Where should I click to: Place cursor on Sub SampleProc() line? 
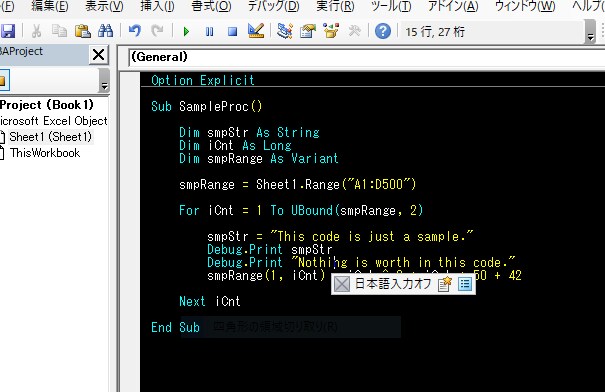[x=206, y=106]
